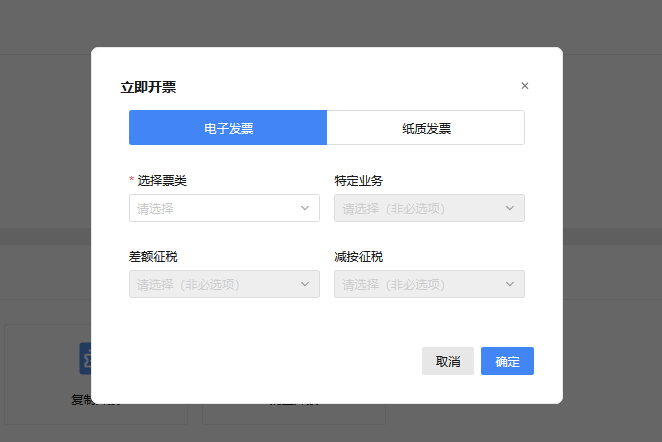Click the 差额征税 field label
The width and height of the screenshot is (662, 442).
(x=153, y=257)
